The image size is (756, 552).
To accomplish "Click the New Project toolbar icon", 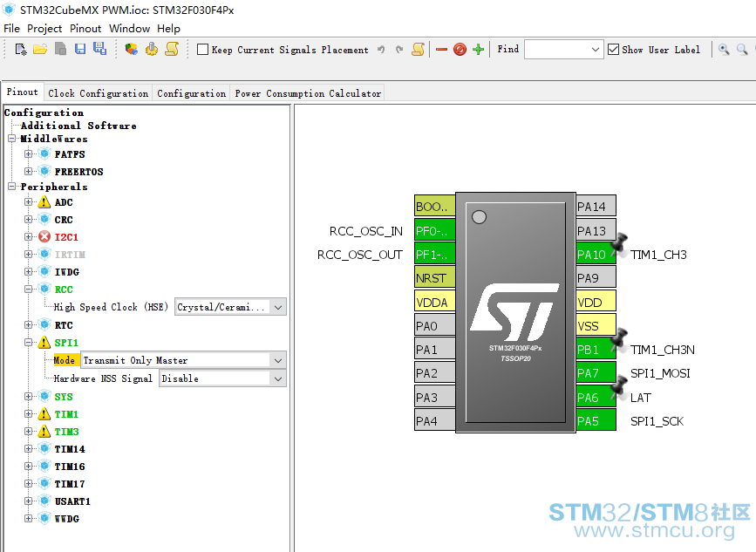I will click(21, 49).
